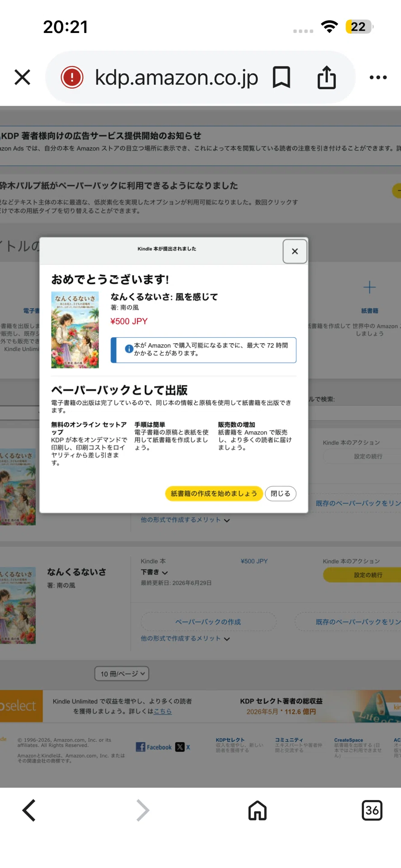Open the X social link in the footer
This screenshot has height=868, width=401.
click(x=183, y=747)
